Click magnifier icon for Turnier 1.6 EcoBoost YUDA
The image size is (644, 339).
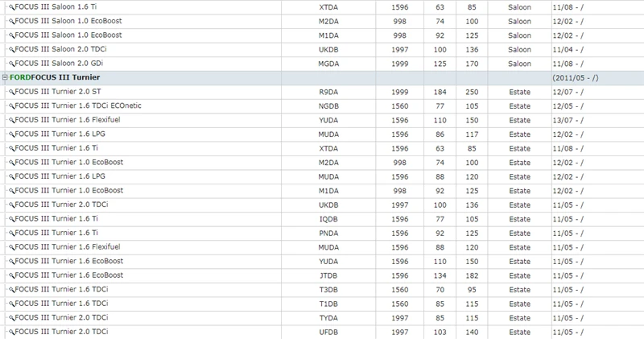(x=11, y=262)
